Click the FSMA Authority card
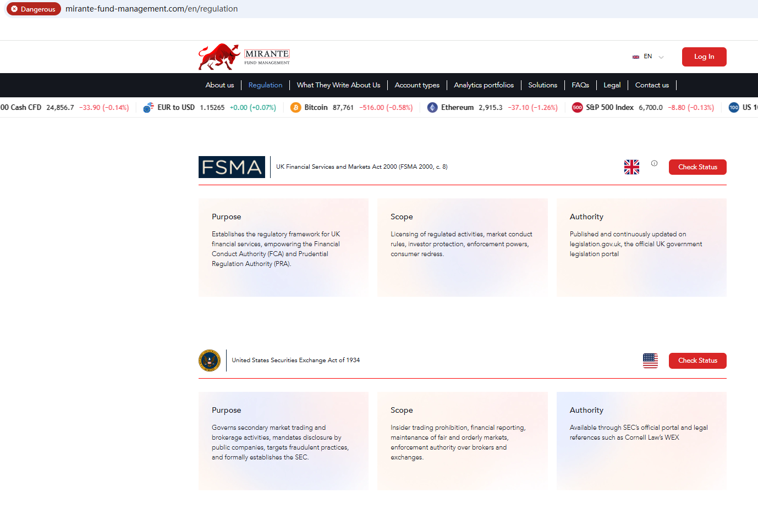Image resolution: width=758 pixels, height=532 pixels. pos(641,248)
